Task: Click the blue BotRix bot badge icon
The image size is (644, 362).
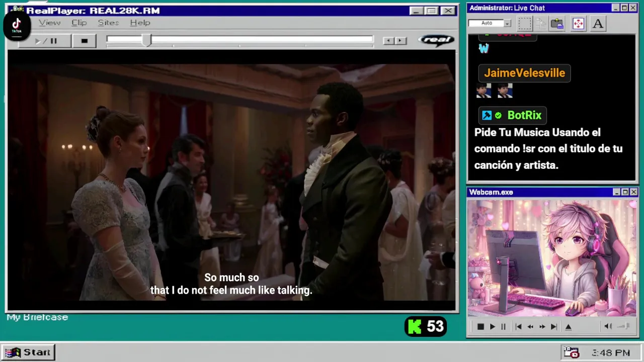Action: pyautogui.click(x=487, y=116)
